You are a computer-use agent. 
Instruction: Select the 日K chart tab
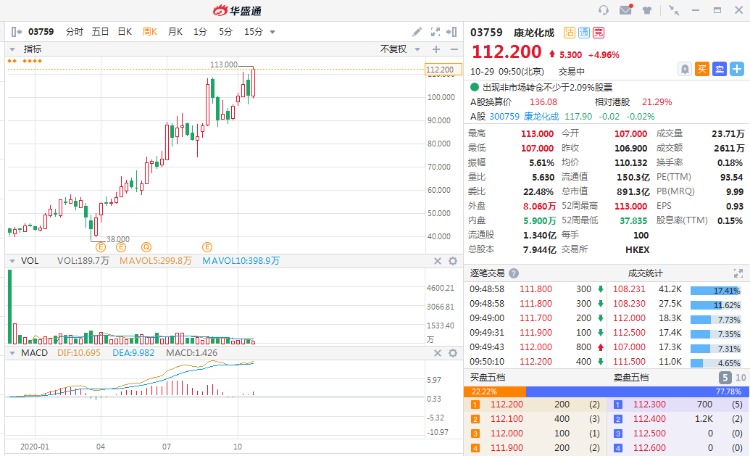pos(125,32)
